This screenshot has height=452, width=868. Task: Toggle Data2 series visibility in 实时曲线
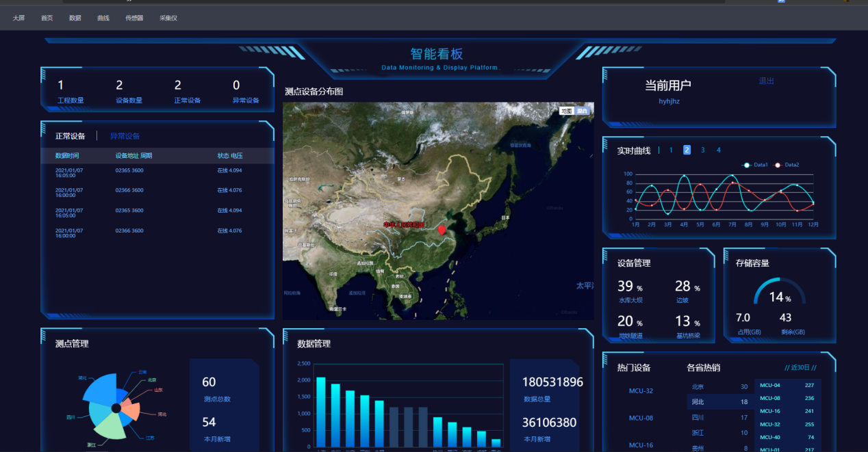(789, 164)
